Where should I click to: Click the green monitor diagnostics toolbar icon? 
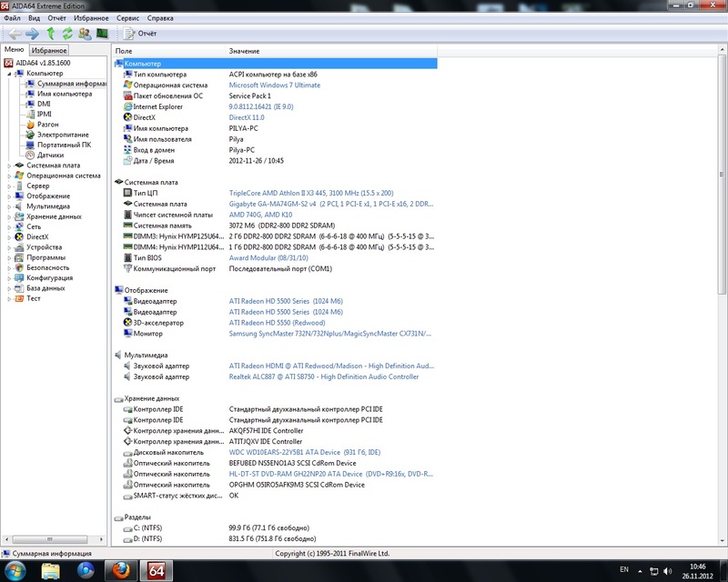[102, 34]
